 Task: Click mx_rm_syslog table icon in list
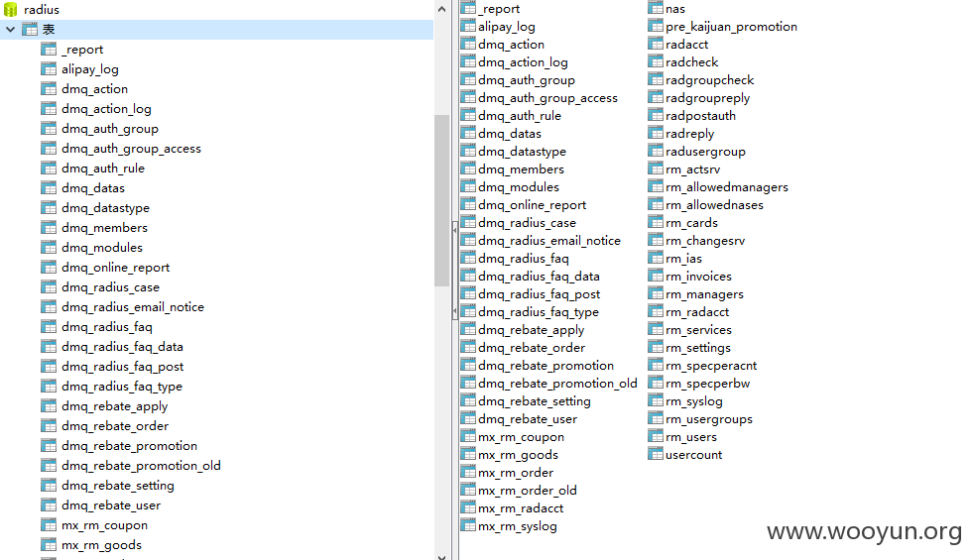(x=469, y=525)
